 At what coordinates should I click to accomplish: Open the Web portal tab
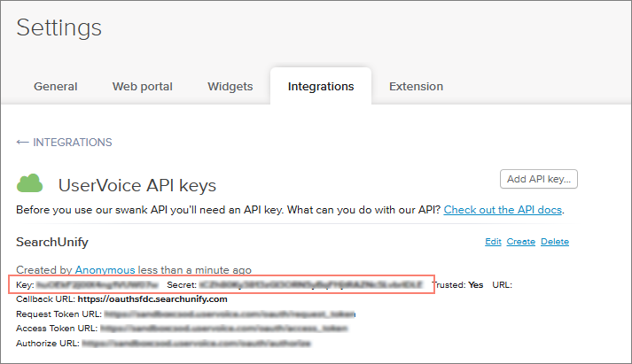pyautogui.click(x=142, y=87)
